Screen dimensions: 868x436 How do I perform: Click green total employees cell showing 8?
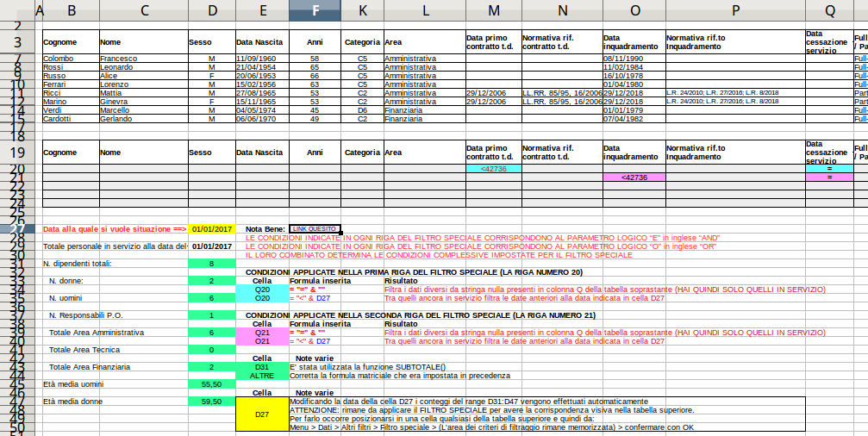[x=211, y=264]
